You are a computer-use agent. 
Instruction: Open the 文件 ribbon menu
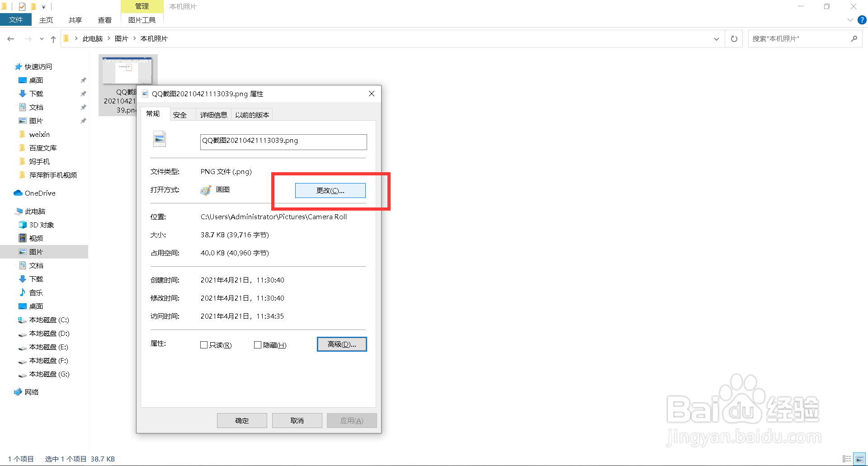point(16,20)
